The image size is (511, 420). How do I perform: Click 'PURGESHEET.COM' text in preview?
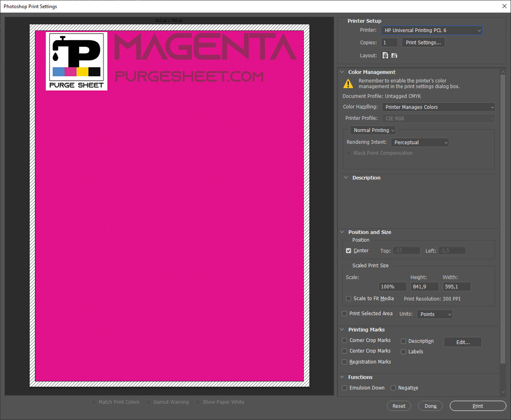pyautogui.click(x=189, y=76)
